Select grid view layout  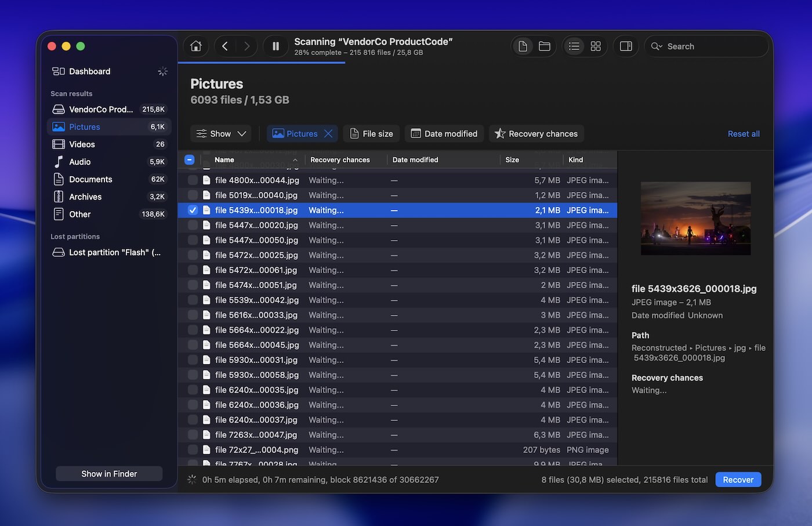pos(596,46)
